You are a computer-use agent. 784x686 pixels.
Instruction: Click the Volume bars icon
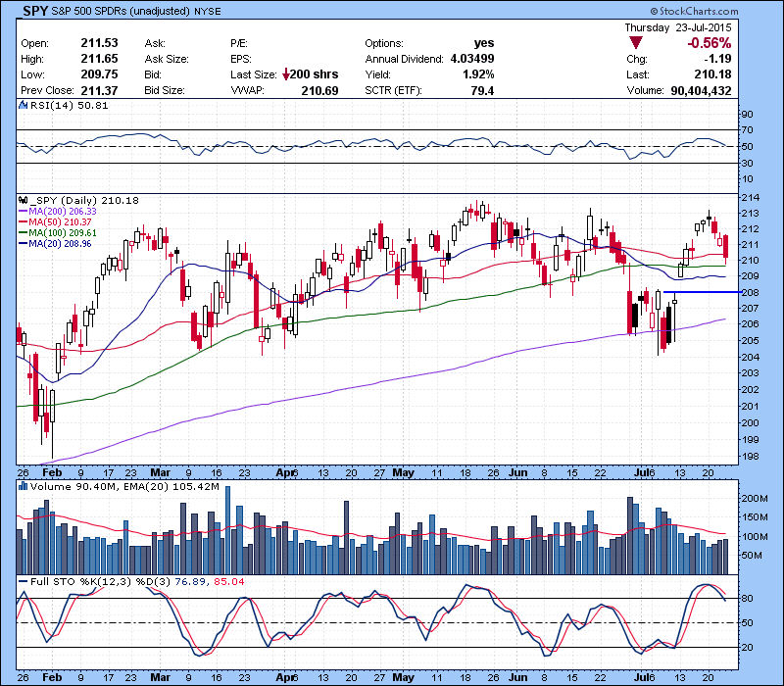point(23,486)
